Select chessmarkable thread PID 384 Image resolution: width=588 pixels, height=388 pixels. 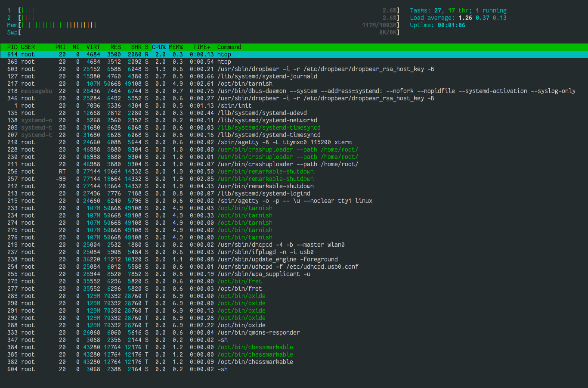(x=294, y=347)
